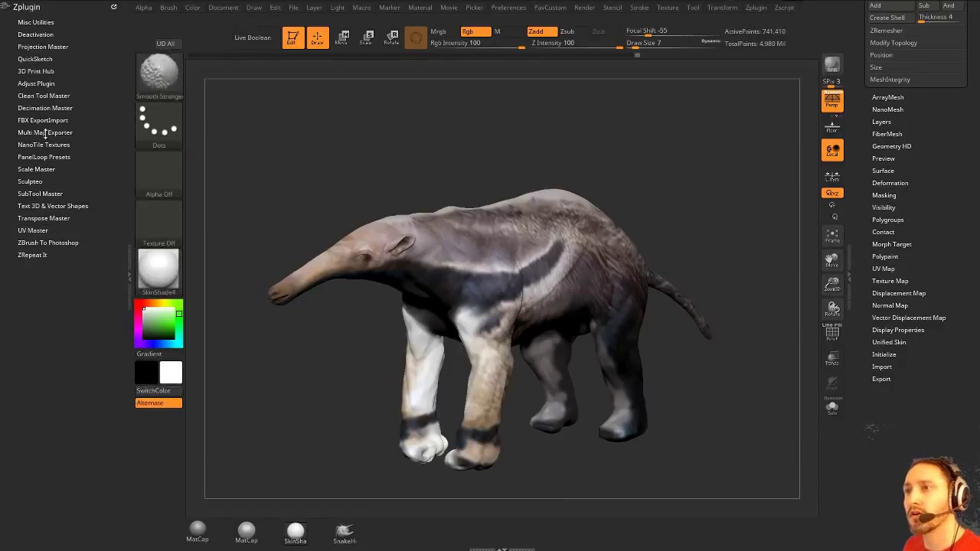
Task: Adjust the Rgb Intensity slider
Action: 477,44
